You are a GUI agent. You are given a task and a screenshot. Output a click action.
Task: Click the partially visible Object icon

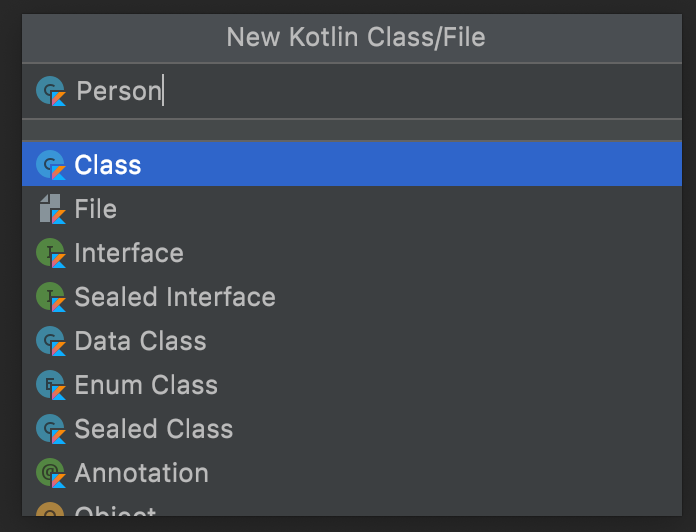(x=50, y=509)
